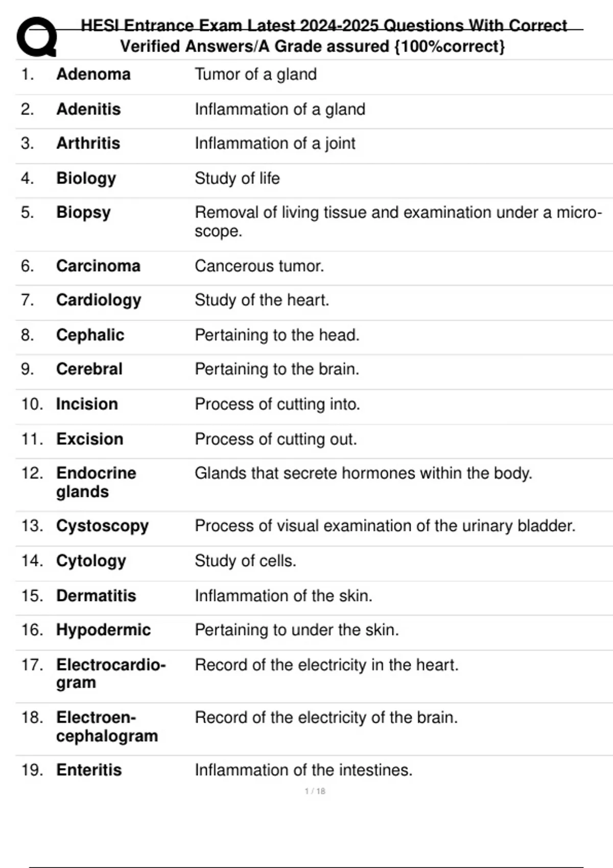Click the '1 / 18' page number indicator
The height and width of the screenshot is (868, 613).
coord(315,791)
